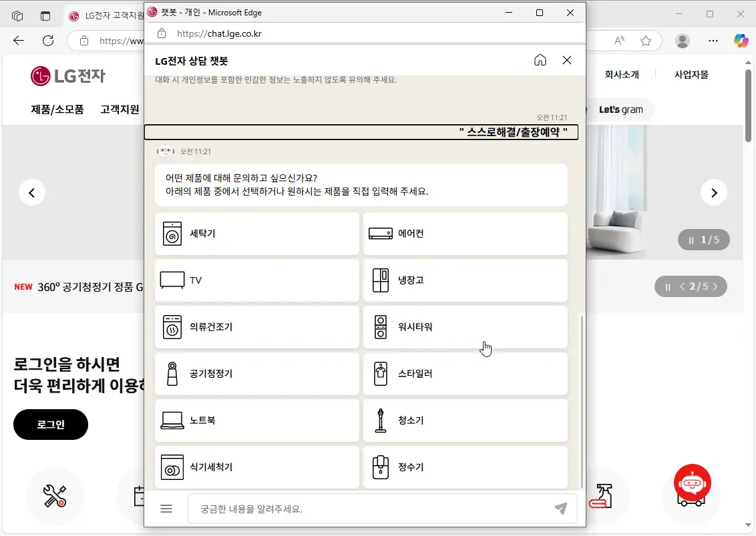
Task: Open 회사소개 link in main window
Action: point(622,74)
